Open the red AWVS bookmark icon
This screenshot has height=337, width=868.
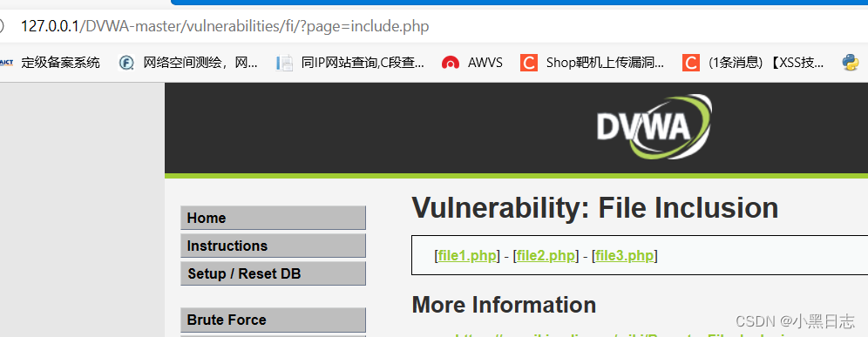451,63
